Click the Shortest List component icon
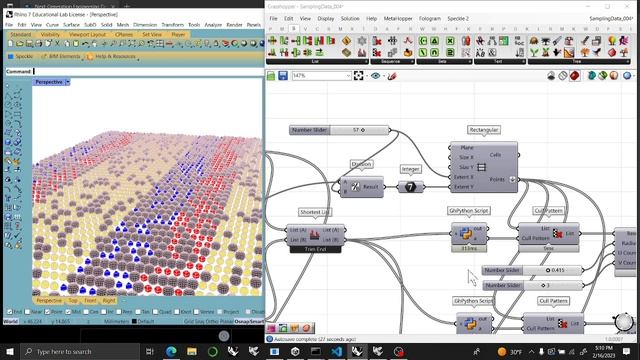The width and height of the screenshot is (640, 360). 314,234
